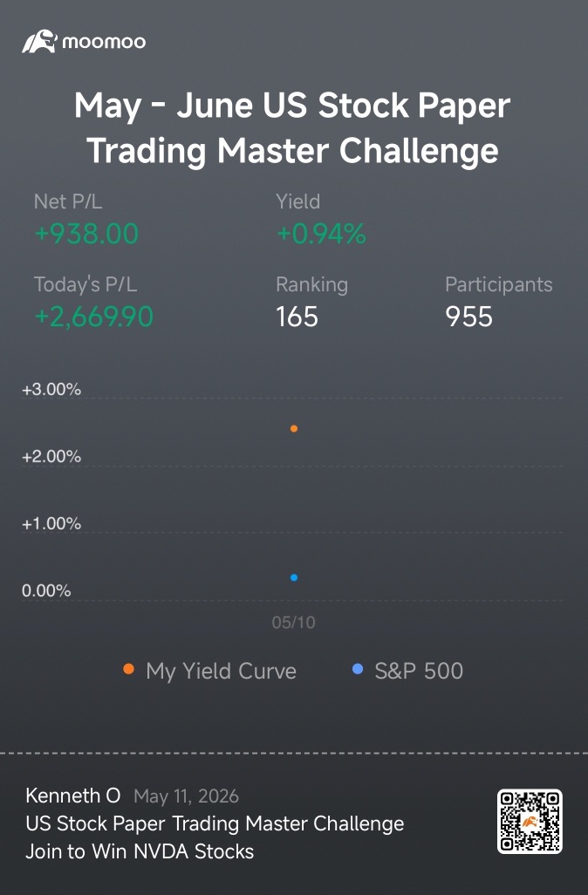Screen dimensions: 588x895
Task: Click the moomoo bull logo icon
Action: (39, 42)
